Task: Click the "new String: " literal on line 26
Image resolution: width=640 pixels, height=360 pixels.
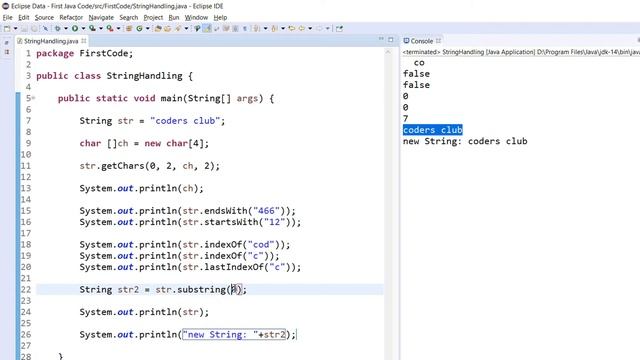Action: point(220,335)
